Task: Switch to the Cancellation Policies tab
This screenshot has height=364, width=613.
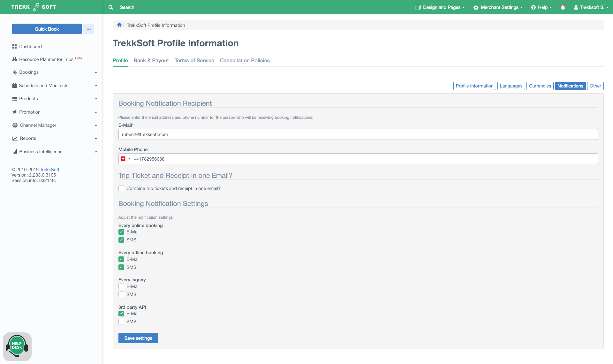Action: click(245, 61)
